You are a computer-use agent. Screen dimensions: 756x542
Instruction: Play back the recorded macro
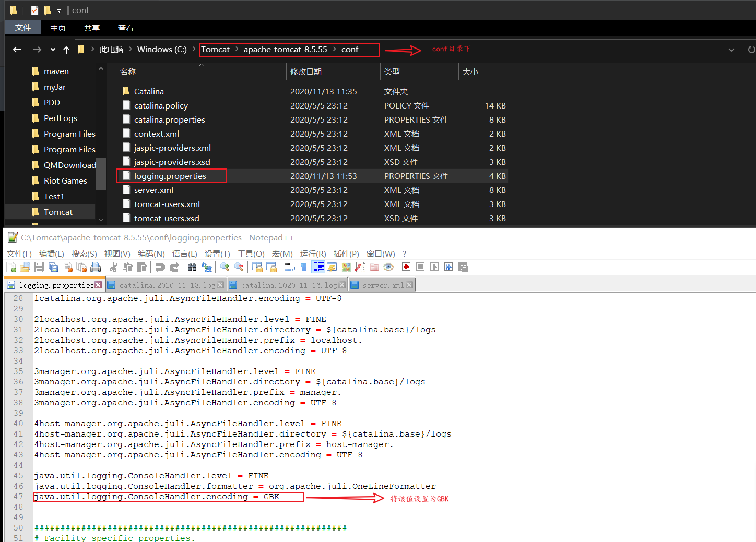pyautogui.click(x=434, y=267)
